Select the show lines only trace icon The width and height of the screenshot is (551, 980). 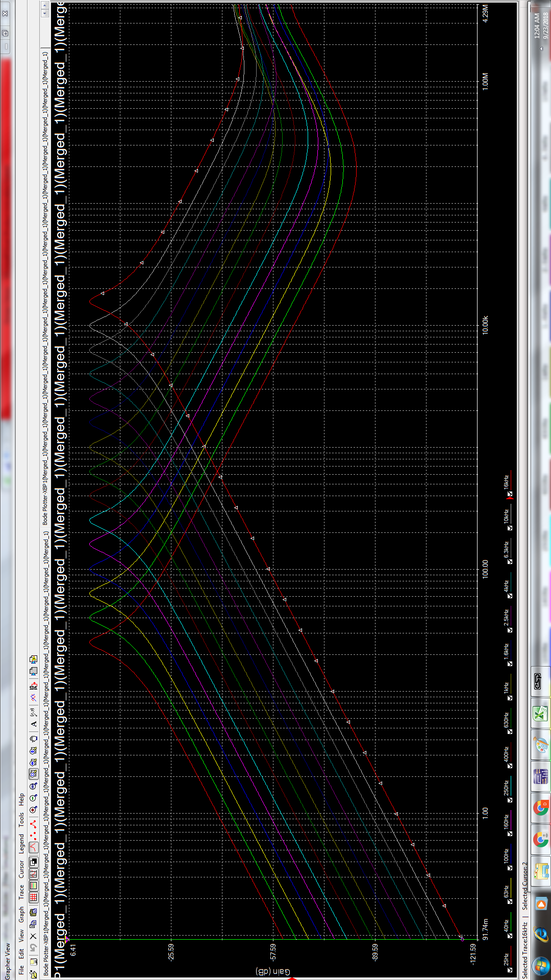[33, 847]
